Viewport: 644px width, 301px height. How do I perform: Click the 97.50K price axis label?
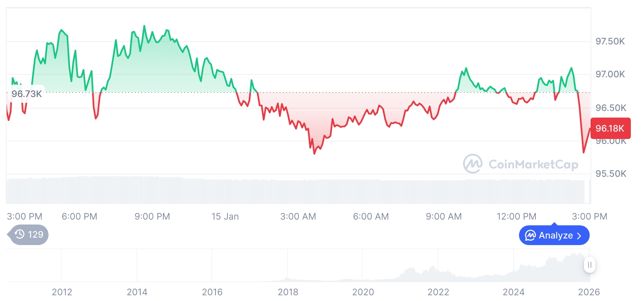point(610,42)
